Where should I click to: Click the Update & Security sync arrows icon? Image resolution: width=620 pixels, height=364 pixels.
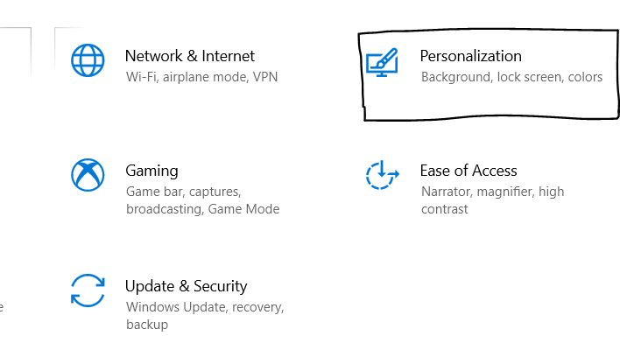tap(88, 290)
